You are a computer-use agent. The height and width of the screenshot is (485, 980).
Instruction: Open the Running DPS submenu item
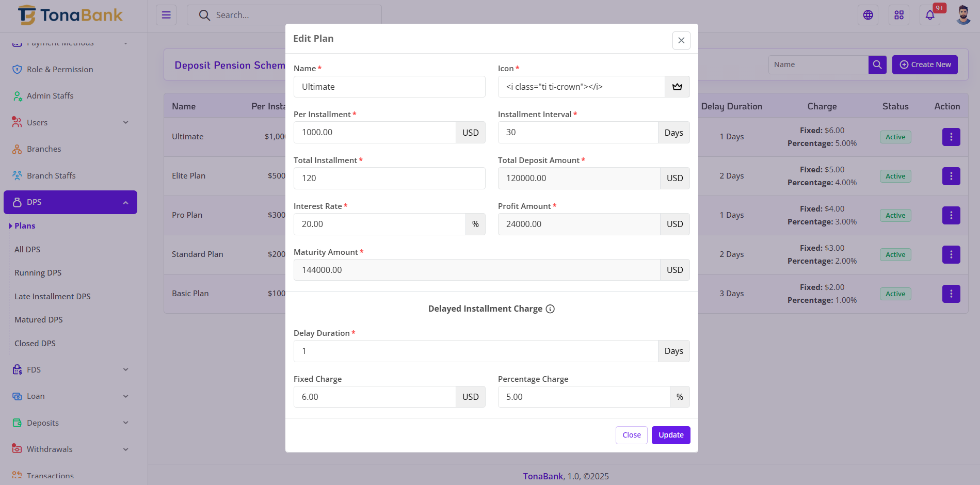38,273
